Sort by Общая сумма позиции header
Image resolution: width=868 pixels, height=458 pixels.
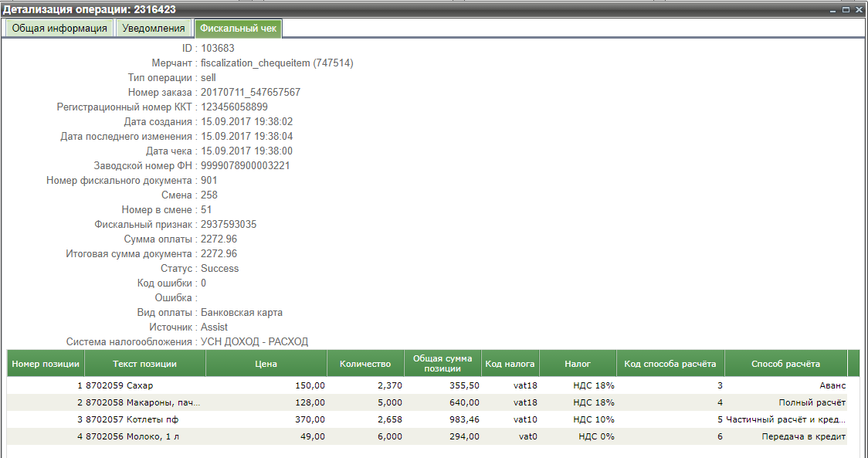pyautogui.click(x=442, y=364)
